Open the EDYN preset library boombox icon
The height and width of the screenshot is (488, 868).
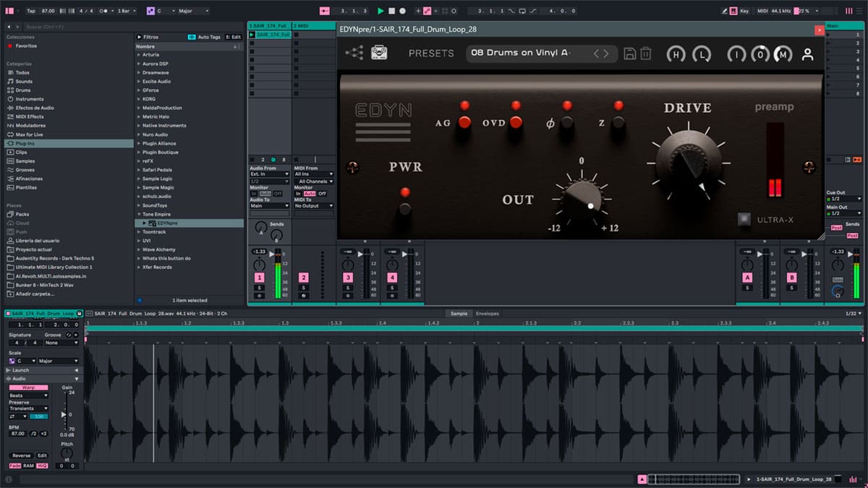pyautogui.click(x=380, y=53)
